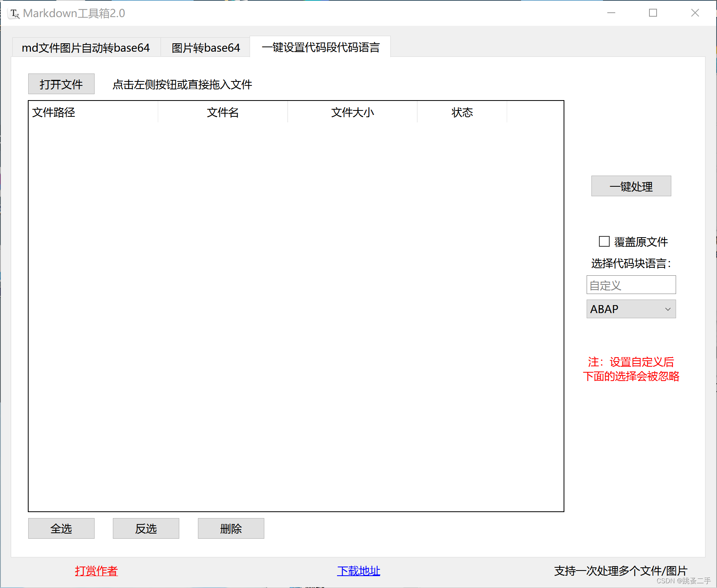Screen dimensions: 717x588
Task: Minimize the Markdown工具箱 window
Action: pyautogui.click(x=611, y=13)
